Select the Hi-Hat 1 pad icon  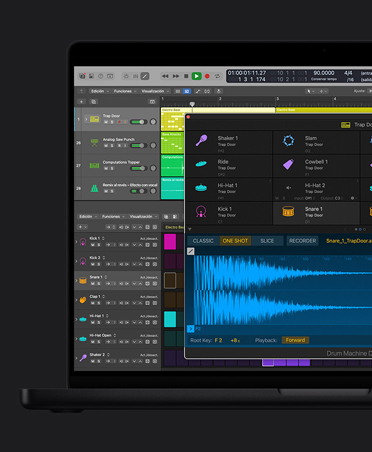(201, 188)
